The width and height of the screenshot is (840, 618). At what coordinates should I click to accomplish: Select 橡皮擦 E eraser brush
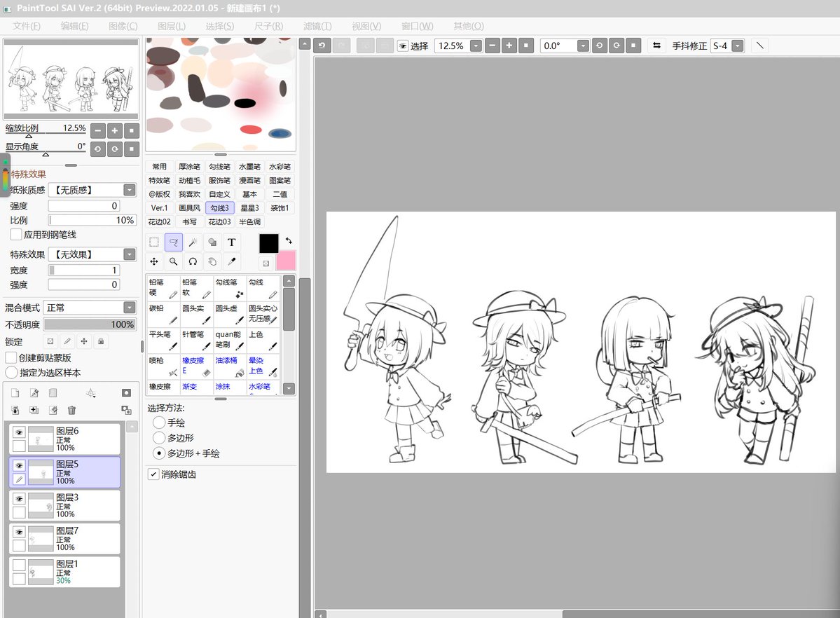pyautogui.click(x=197, y=366)
